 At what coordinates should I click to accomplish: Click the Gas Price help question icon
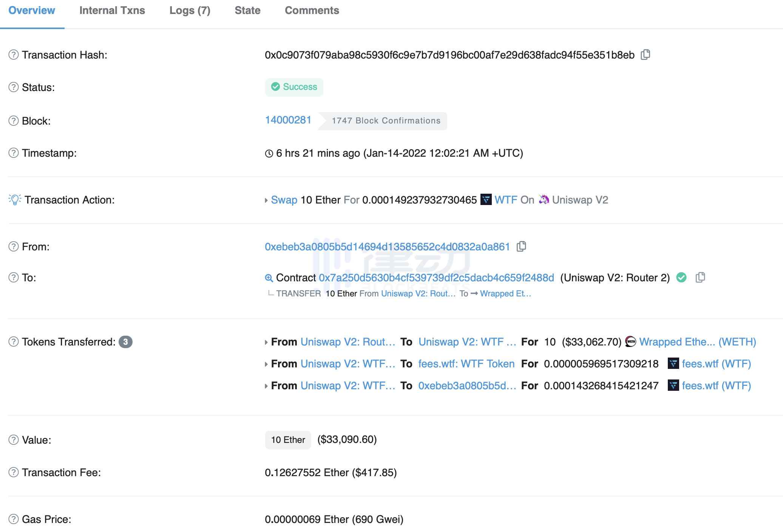click(x=14, y=519)
